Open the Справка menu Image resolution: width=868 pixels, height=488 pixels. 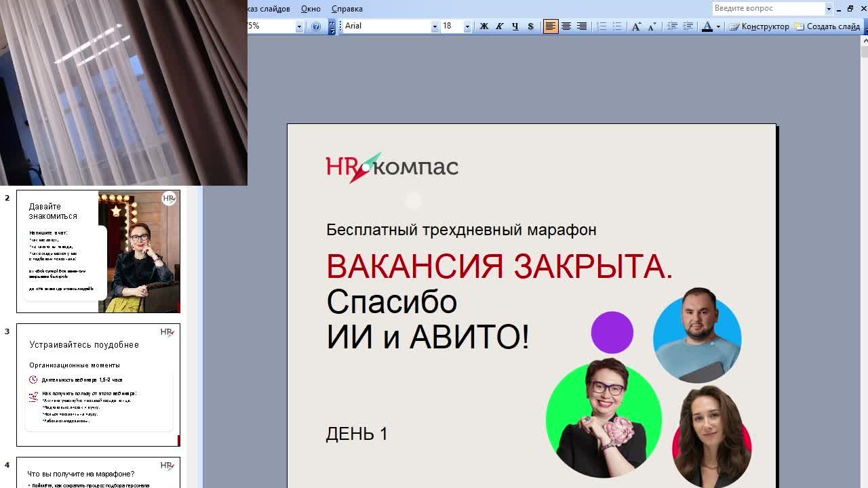(347, 9)
